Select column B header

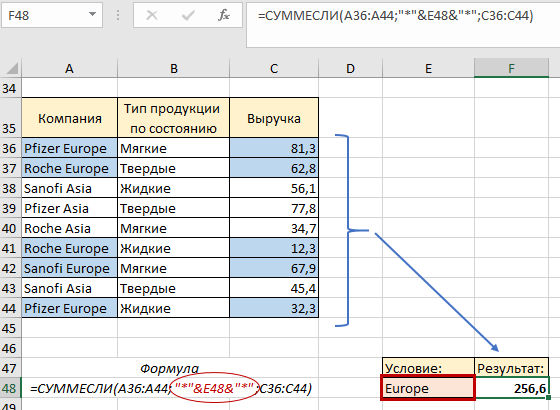[174, 68]
